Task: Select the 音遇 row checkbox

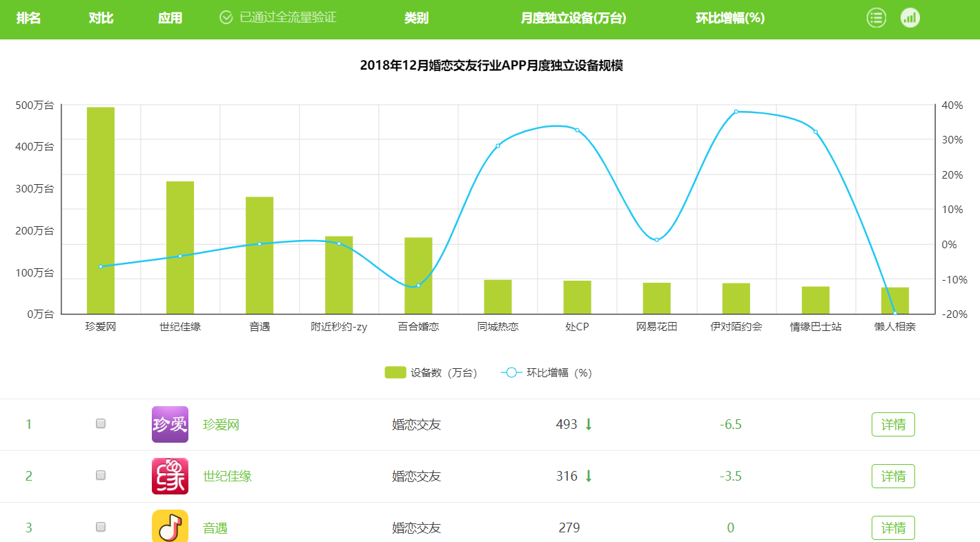Action: (x=101, y=527)
